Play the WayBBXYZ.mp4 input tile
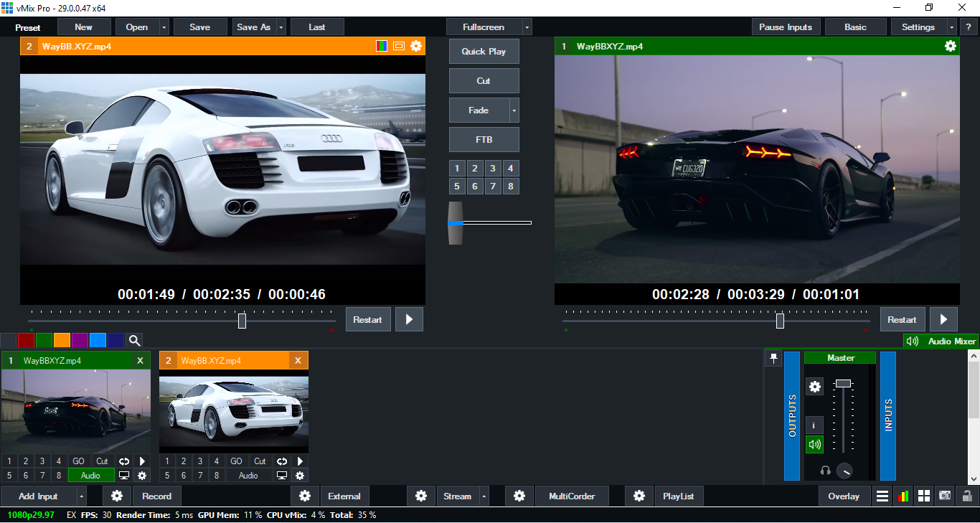980x523 pixels. (142, 461)
